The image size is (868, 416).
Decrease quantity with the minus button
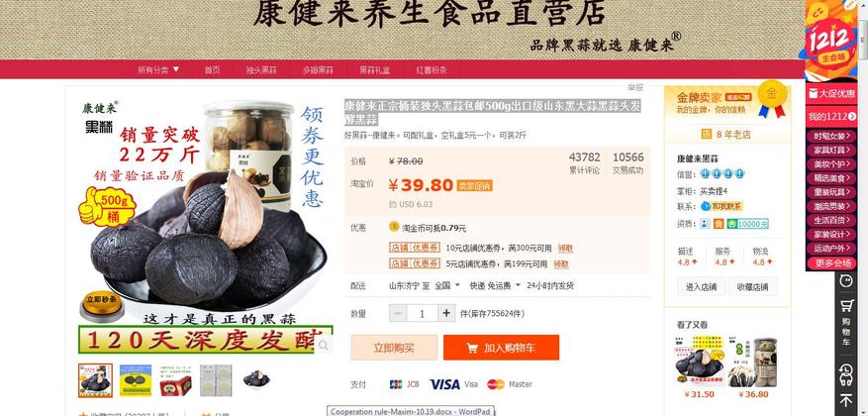(398, 313)
